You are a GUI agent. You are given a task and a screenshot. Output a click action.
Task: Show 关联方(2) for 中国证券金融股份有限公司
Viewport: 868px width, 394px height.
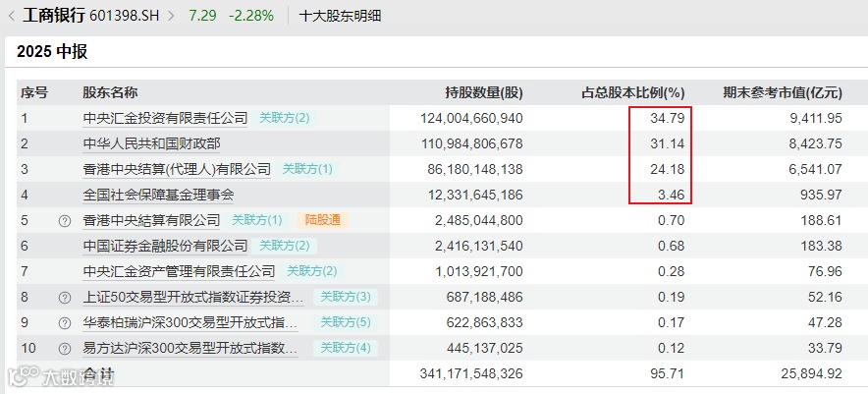(x=285, y=246)
